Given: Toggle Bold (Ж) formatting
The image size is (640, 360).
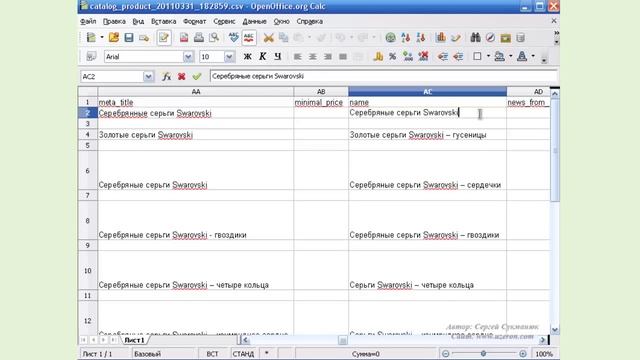Looking at the screenshot, I should tap(247, 56).
